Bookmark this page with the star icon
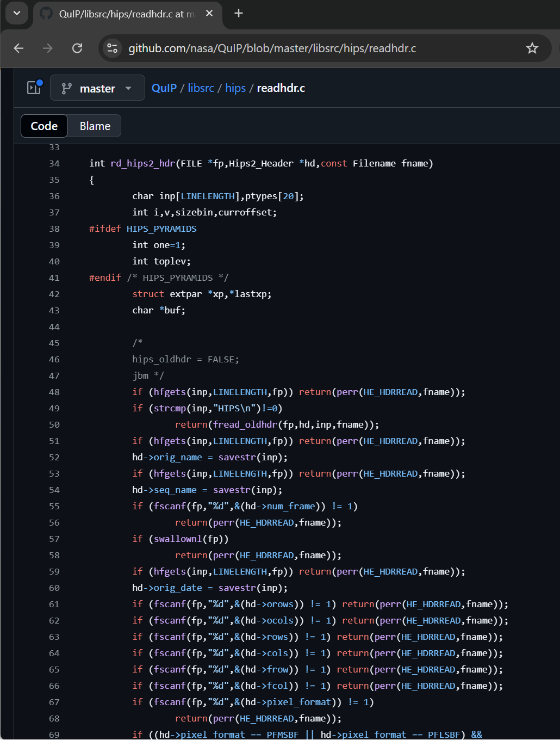Image resolution: width=560 pixels, height=740 pixels. tap(532, 48)
